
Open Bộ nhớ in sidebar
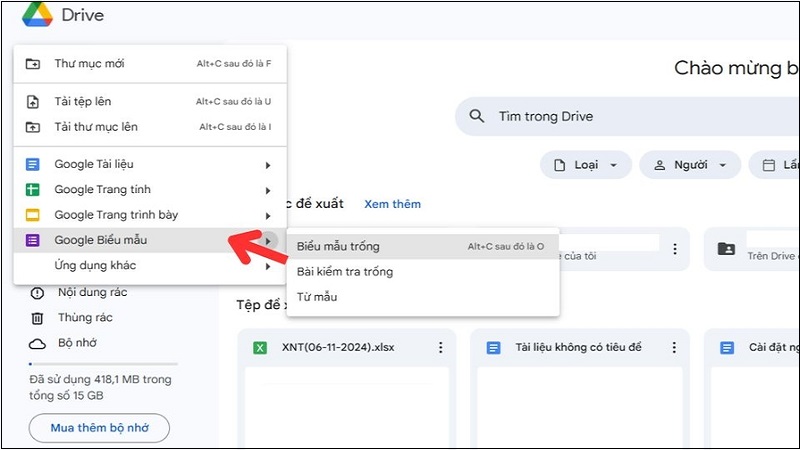coord(77,343)
